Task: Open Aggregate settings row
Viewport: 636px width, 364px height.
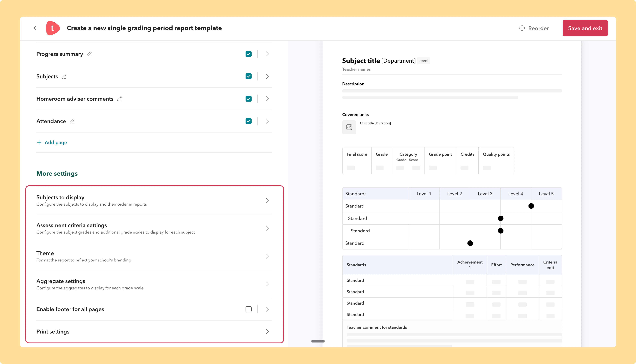Action: pos(154,284)
